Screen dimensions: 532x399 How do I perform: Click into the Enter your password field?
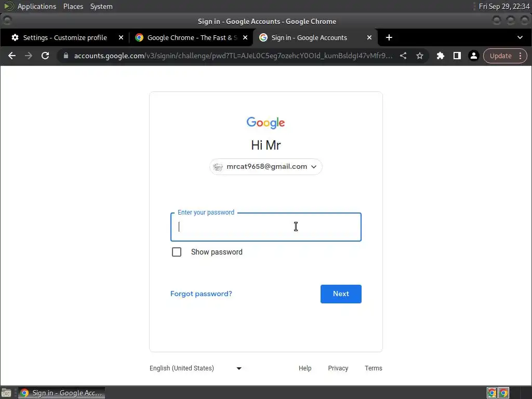pos(265,227)
